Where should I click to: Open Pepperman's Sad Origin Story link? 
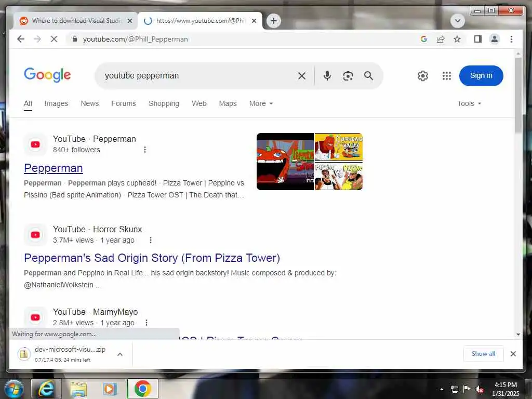tap(152, 258)
